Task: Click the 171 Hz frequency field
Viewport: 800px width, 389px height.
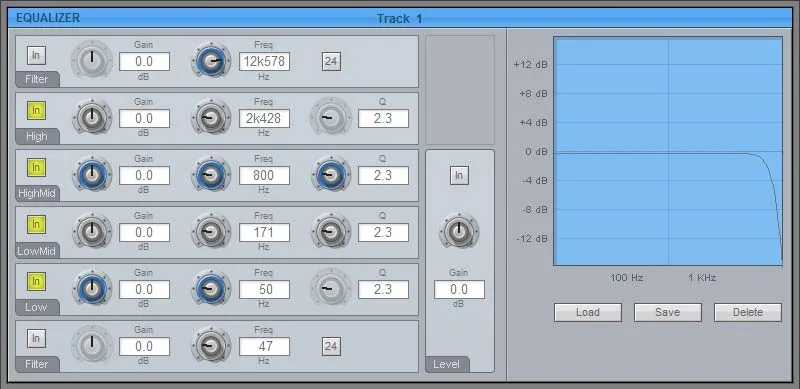Action: click(264, 233)
